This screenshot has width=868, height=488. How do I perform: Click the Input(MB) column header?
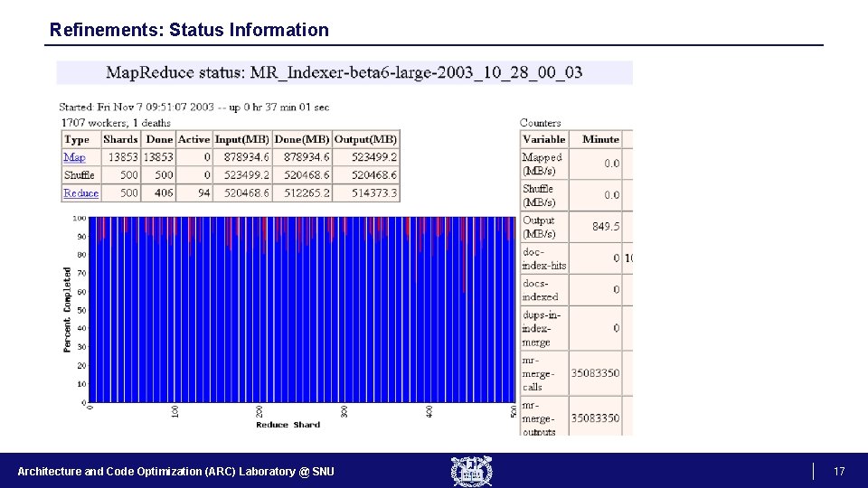click(x=242, y=139)
